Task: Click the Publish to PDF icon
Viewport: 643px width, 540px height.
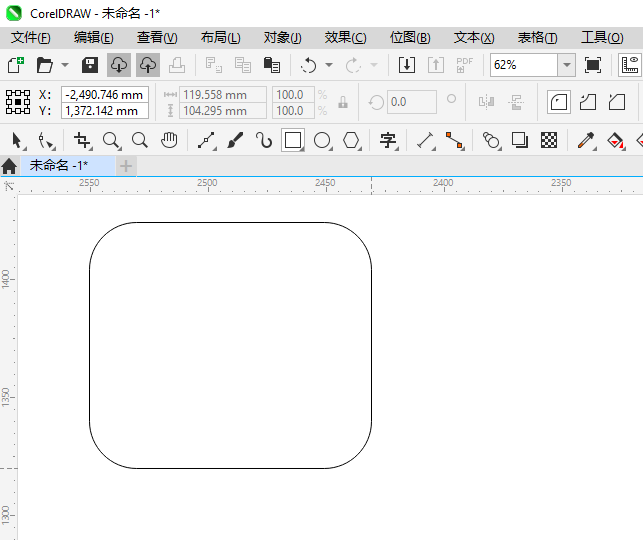Action: tap(465, 65)
